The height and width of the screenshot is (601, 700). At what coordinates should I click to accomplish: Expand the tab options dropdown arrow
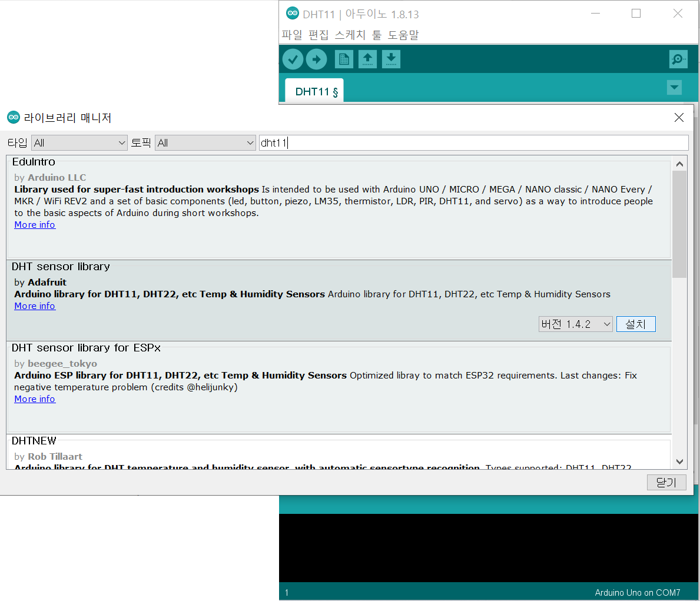coord(674,87)
